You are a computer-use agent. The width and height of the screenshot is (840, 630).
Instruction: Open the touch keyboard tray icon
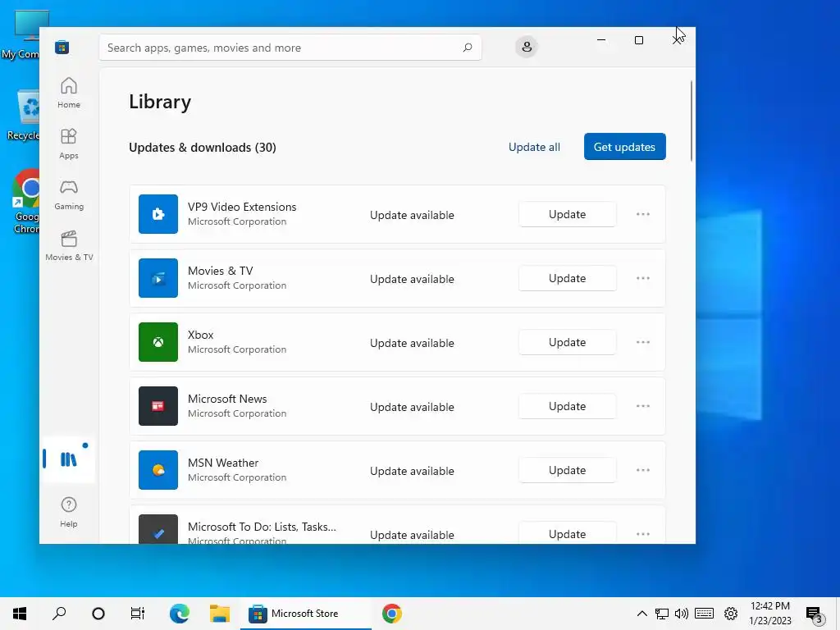click(705, 614)
